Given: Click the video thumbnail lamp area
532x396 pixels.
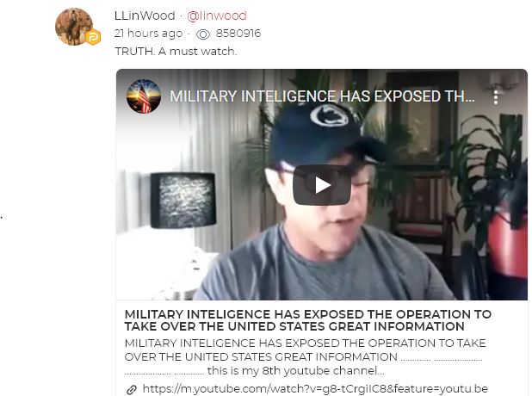Looking at the screenshot, I should (x=182, y=201).
